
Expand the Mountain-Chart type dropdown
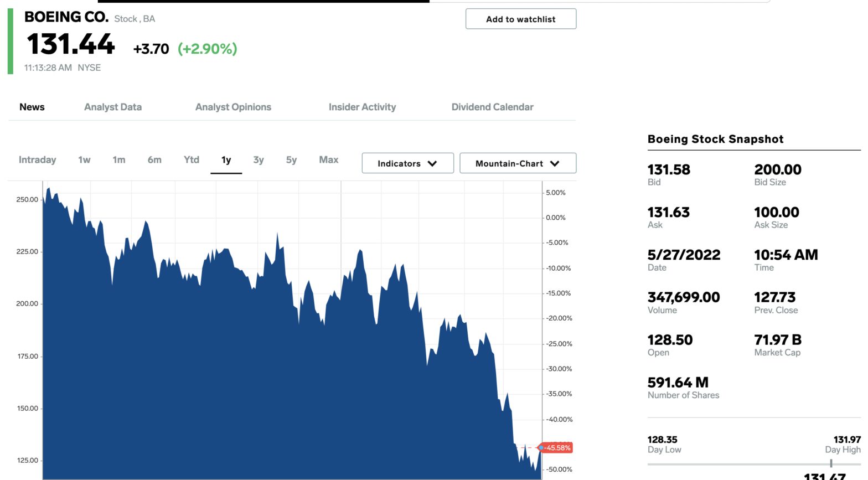pos(518,163)
